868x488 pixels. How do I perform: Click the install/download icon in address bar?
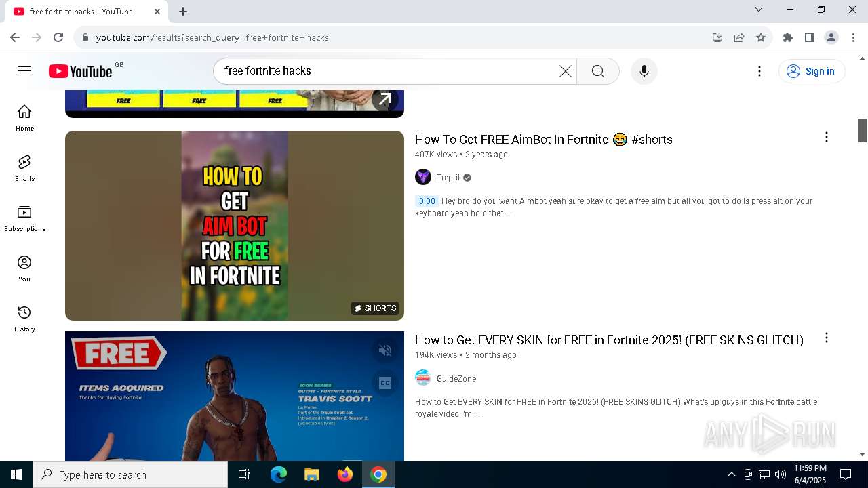[717, 37]
